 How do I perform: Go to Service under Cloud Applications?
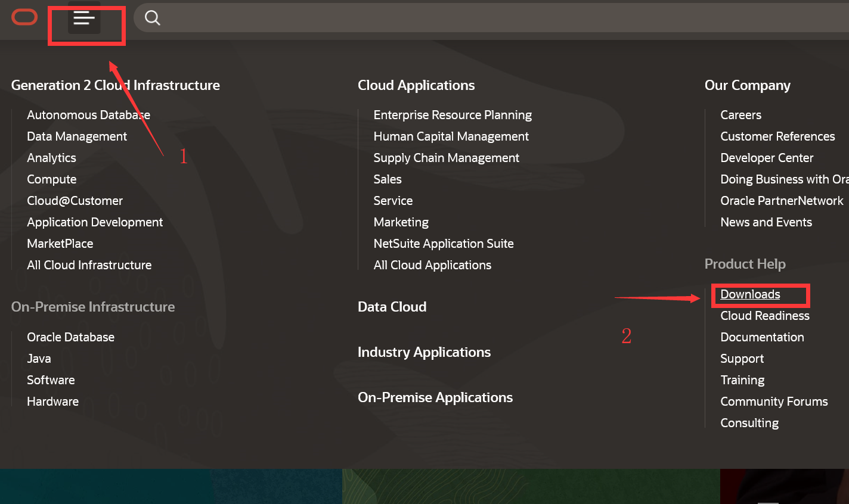[393, 201]
